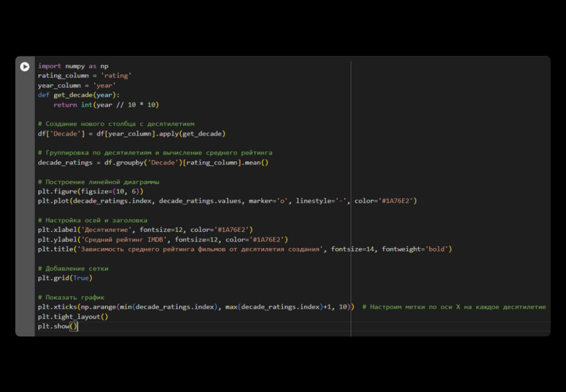
Task: Click the 'import numpy as np' line
Action: (73, 66)
